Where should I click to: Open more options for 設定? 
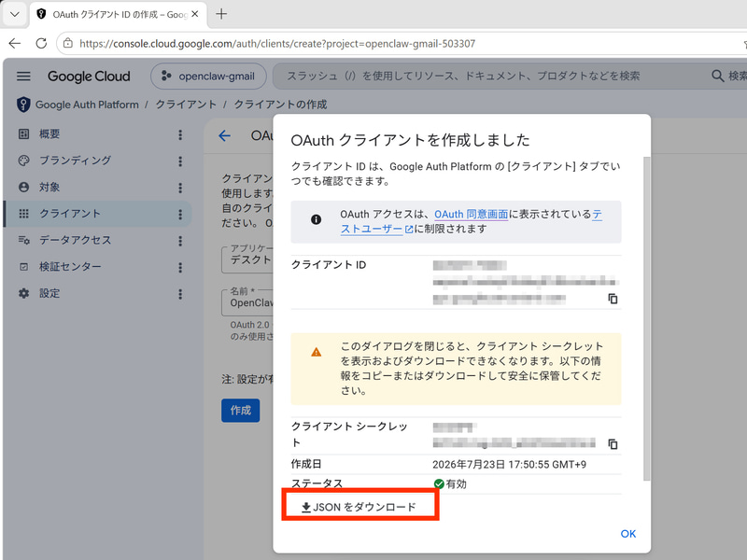tap(180, 294)
